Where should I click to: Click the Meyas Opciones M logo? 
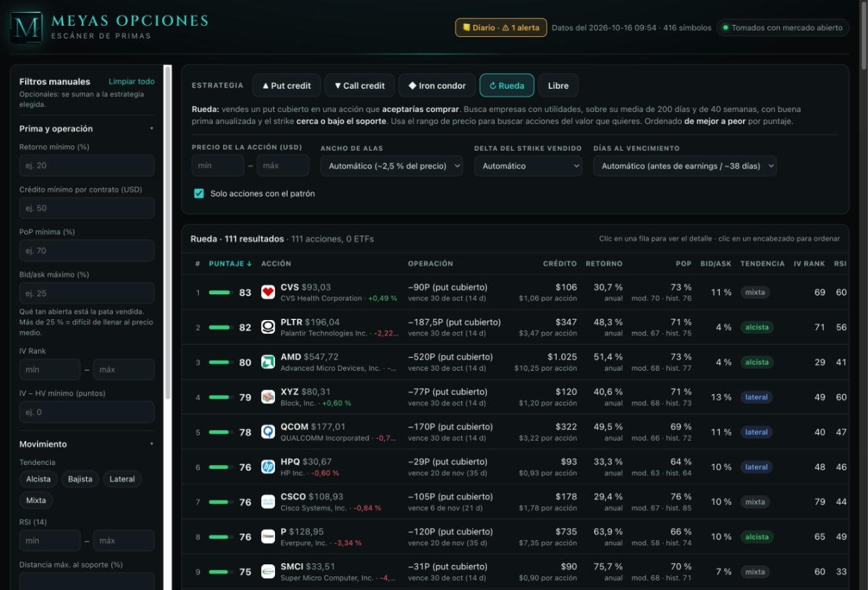pyautogui.click(x=27, y=28)
